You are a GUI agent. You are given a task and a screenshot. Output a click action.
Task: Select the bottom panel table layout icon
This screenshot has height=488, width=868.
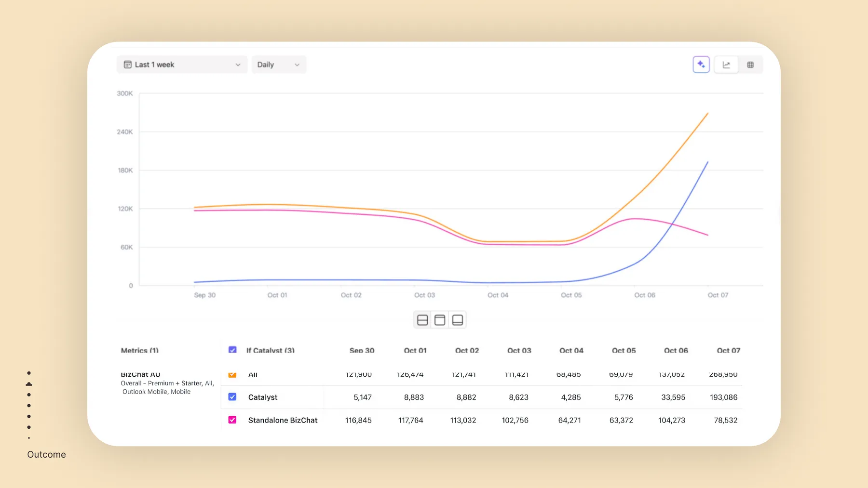pyautogui.click(x=458, y=320)
